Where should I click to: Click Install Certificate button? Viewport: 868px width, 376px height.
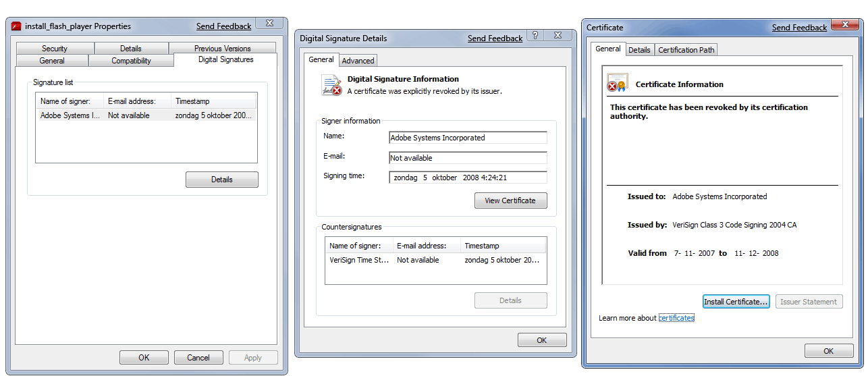point(736,302)
